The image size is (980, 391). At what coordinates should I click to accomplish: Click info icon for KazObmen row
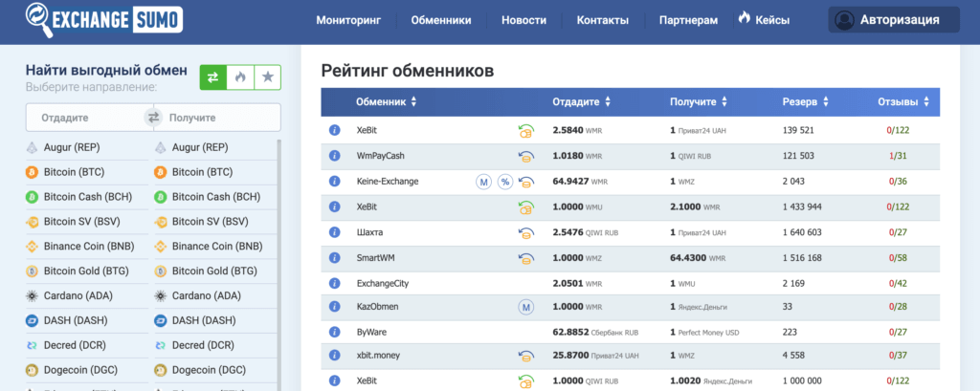334,307
